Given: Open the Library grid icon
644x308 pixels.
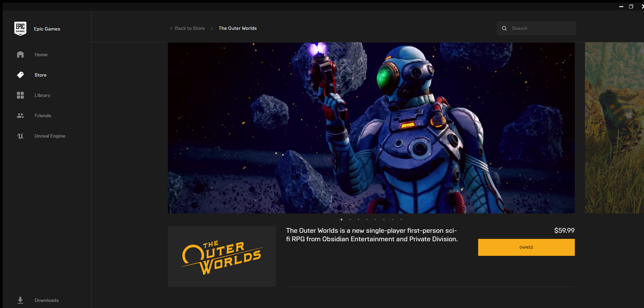Looking at the screenshot, I should pyautogui.click(x=20, y=95).
